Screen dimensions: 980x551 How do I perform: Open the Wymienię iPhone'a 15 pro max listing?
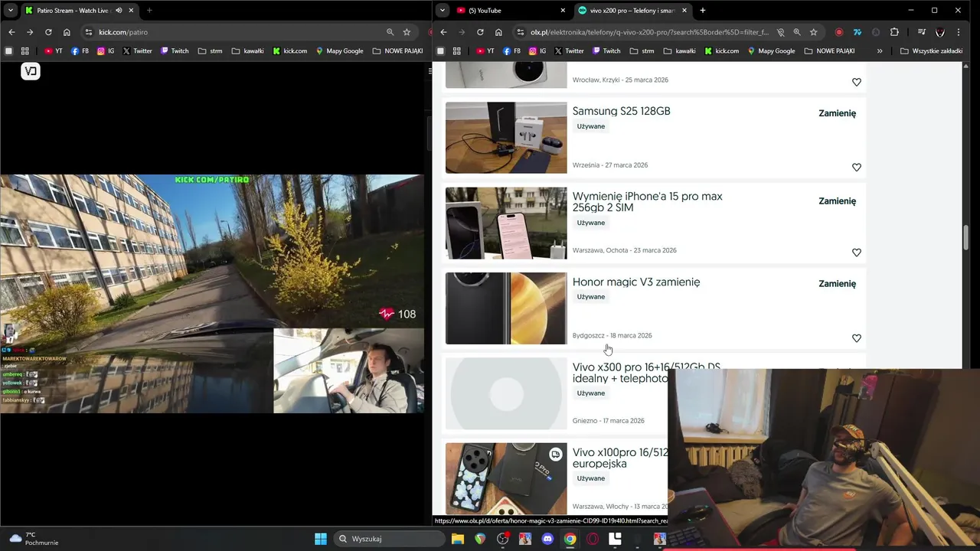[647, 202]
